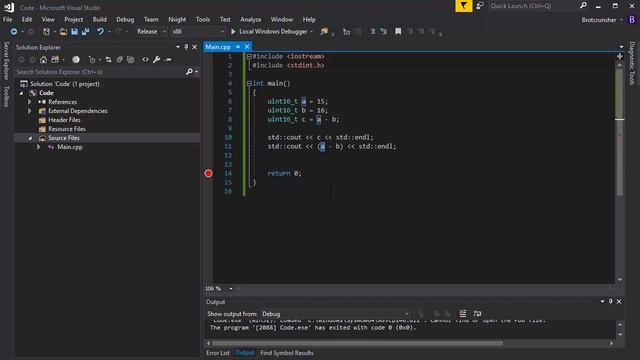Open the File menu
The image size is (640, 360).
click(x=7, y=19)
